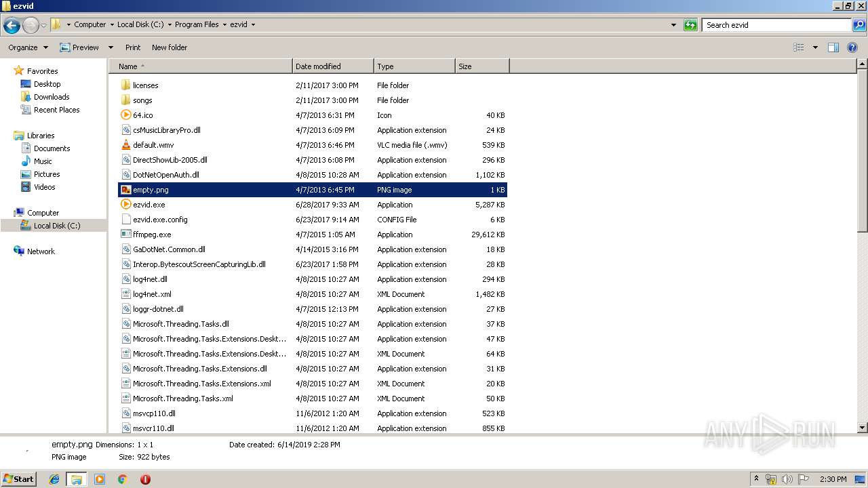
Task: Expand the arrow after Program Files breadcrumb
Action: pyautogui.click(x=224, y=24)
